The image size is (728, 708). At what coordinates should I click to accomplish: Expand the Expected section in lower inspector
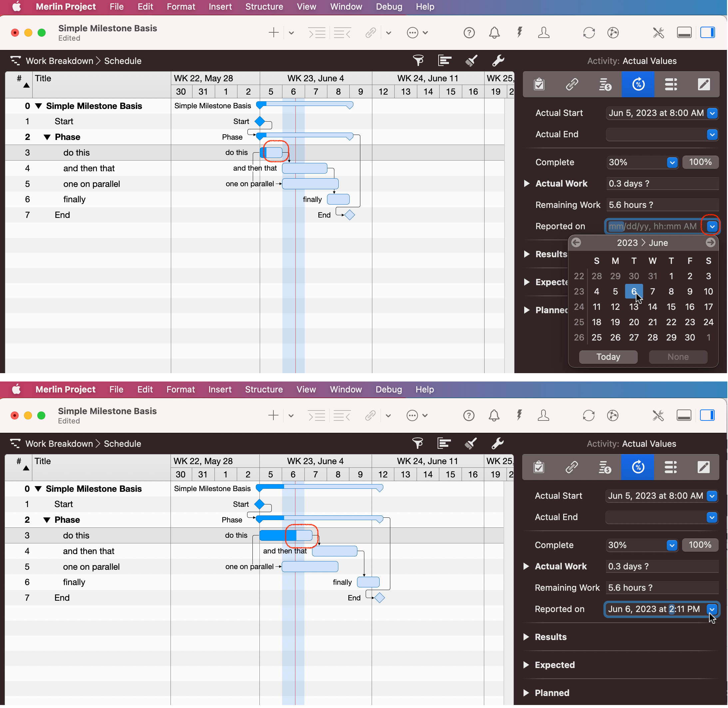[x=527, y=665]
